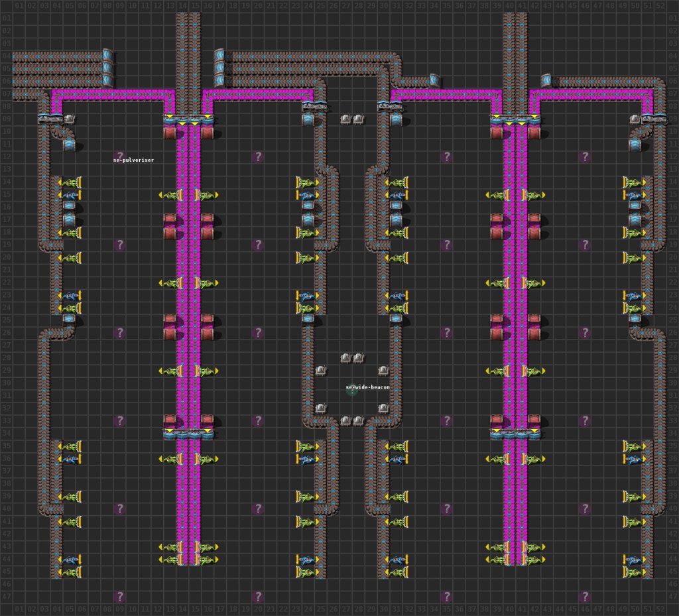Pick the red underground belt at column 42, row 26
Image resolution: width=679 pixels, height=616 pixels.
pyautogui.click(x=534, y=332)
